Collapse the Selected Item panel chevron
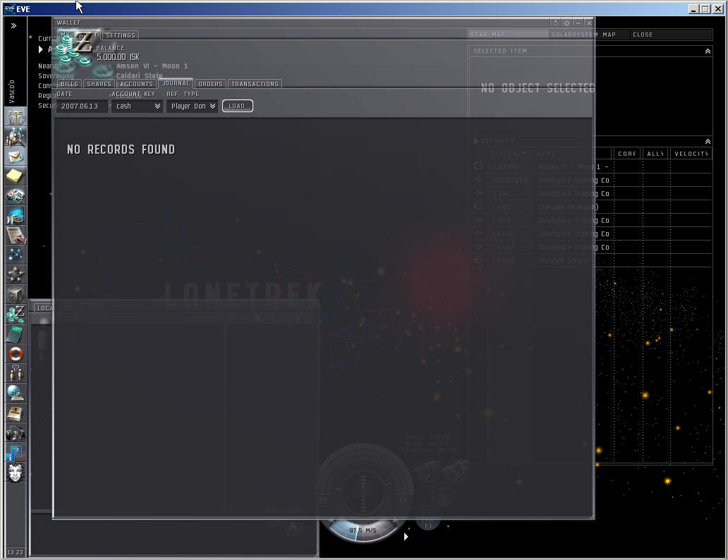The image size is (728, 560). [708, 51]
